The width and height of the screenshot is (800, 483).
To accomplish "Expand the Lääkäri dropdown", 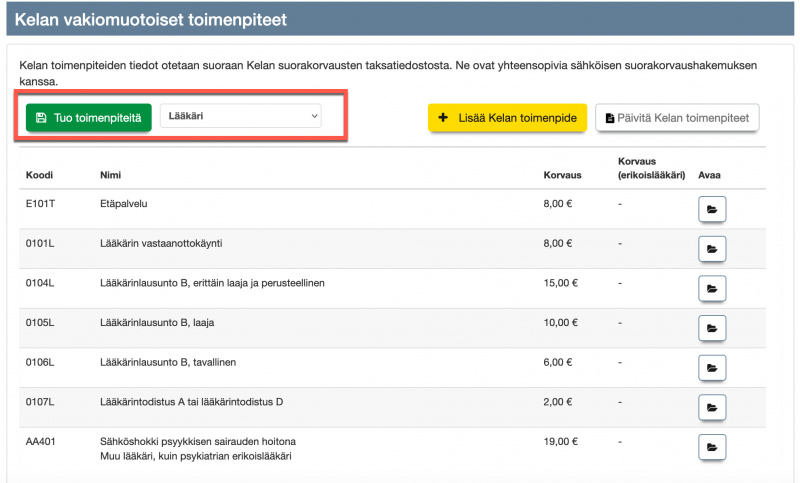I will click(x=241, y=116).
